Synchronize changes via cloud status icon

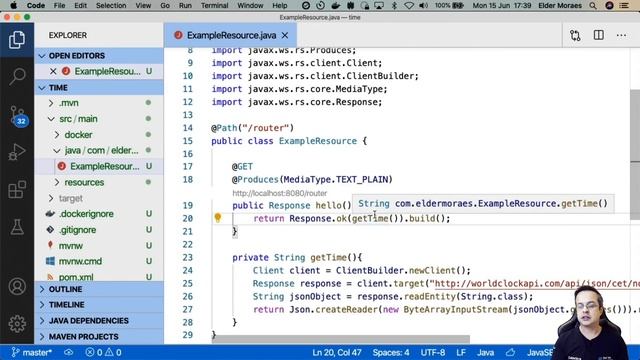point(69,352)
